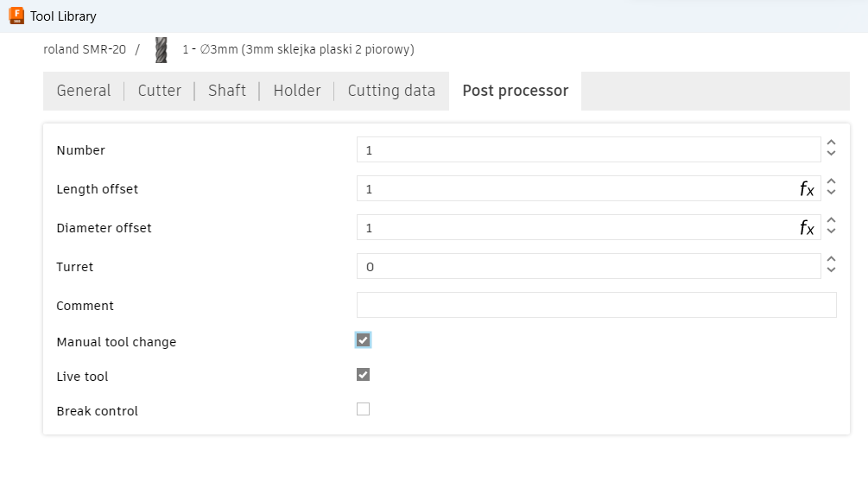This screenshot has height=488, width=868.
Task: Click the end mill tool thumbnail icon
Action: click(x=162, y=50)
